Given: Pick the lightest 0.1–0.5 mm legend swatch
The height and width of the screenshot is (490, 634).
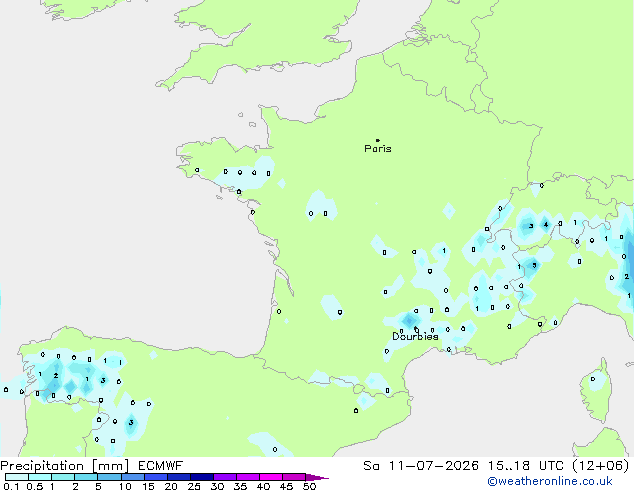Looking at the screenshot, I should point(17,477).
